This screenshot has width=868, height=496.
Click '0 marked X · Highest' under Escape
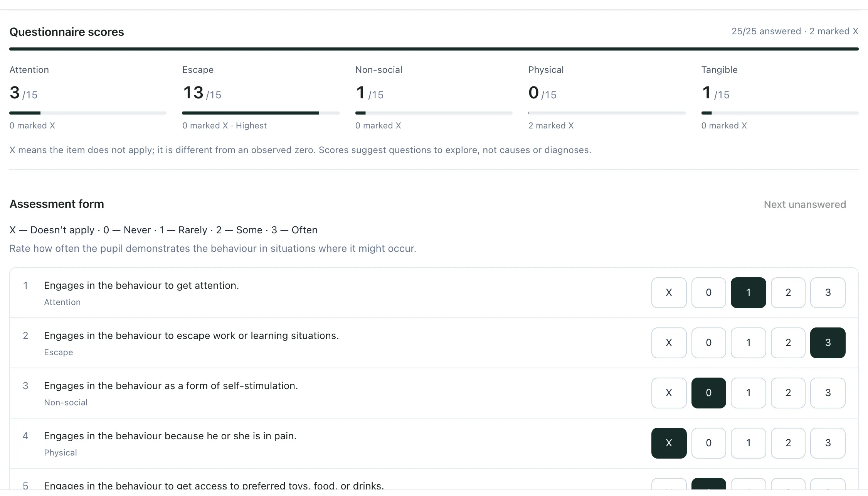coord(224,126)
